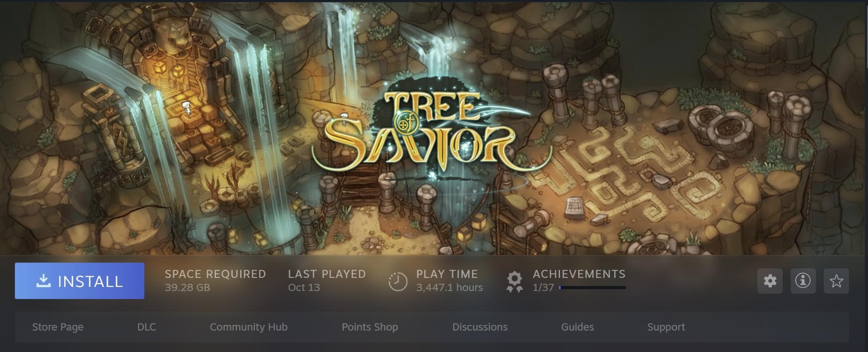Click the LAST PLAYED label
The width and height of the screenshot is (868, 352).
327,274
